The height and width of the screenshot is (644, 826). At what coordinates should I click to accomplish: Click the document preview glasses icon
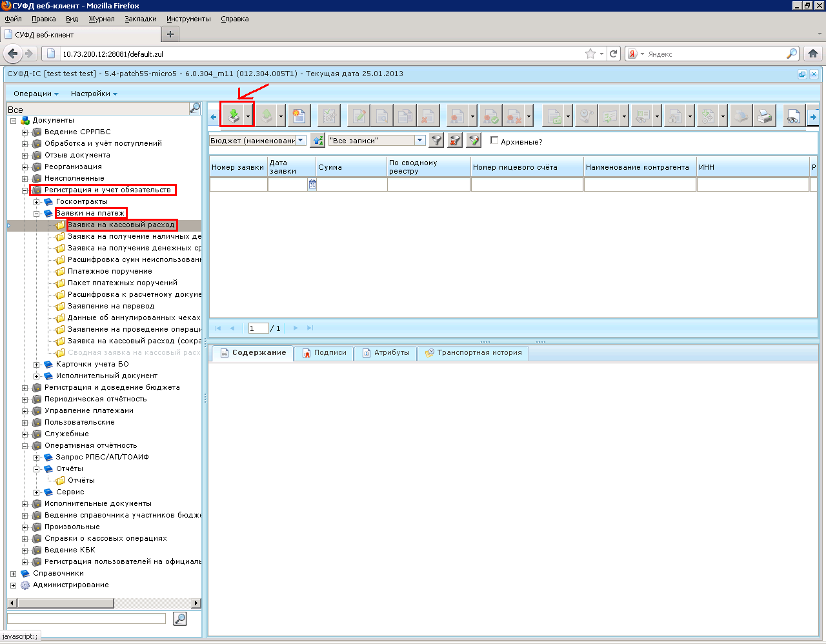point(793,116)
